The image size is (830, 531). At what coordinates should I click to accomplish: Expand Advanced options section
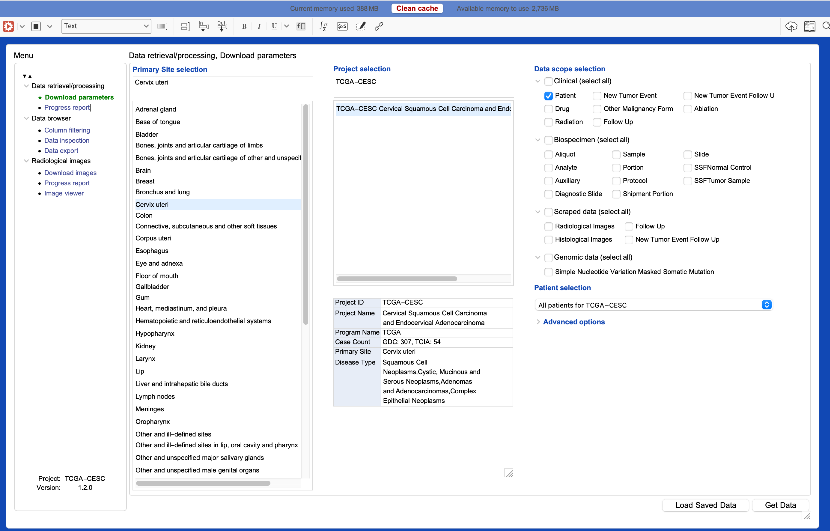[573, 322]
